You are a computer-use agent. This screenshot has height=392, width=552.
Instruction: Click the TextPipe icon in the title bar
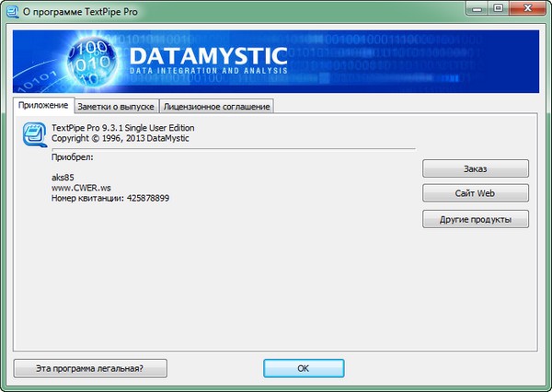coord(12,11)
